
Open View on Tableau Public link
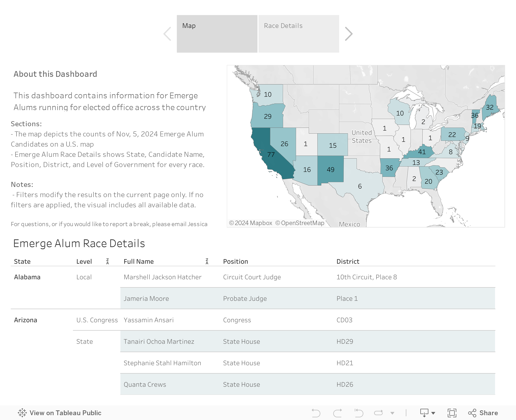(x=59, y=413)
